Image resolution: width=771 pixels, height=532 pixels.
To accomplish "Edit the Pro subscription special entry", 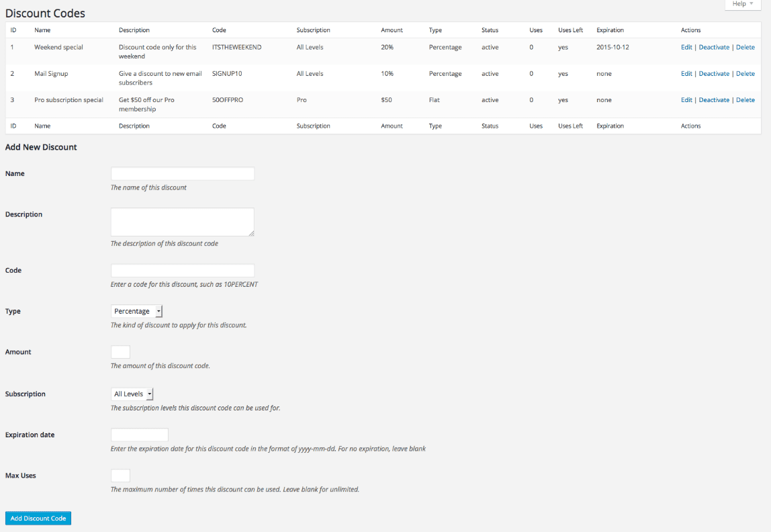I will (x=686, y=99).
